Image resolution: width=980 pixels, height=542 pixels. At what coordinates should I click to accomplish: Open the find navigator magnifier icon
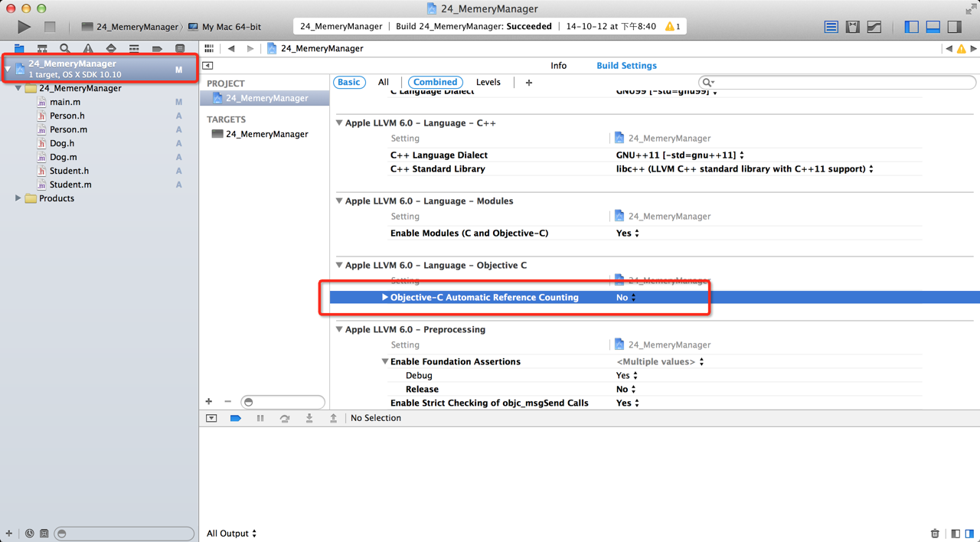click(x=65, y=48)
